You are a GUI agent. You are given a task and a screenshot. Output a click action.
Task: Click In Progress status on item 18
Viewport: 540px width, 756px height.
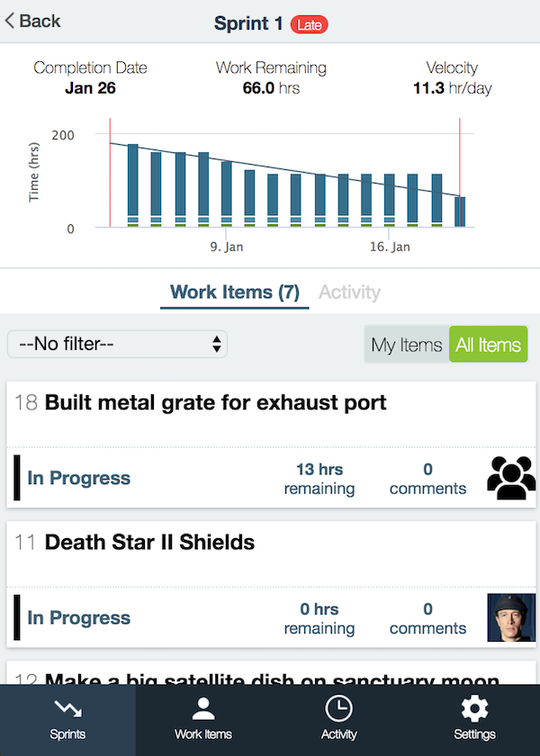pos(79,478)
